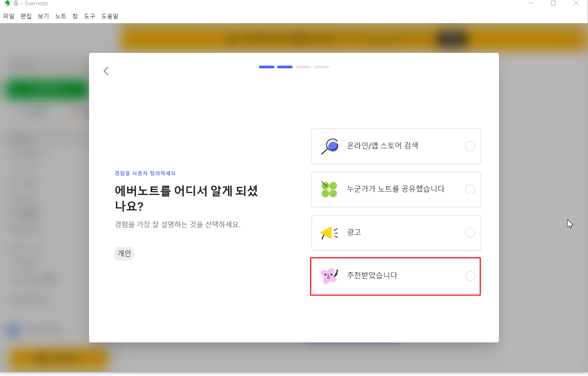Click the magnifying glass search icon

(x=330, y=146)
